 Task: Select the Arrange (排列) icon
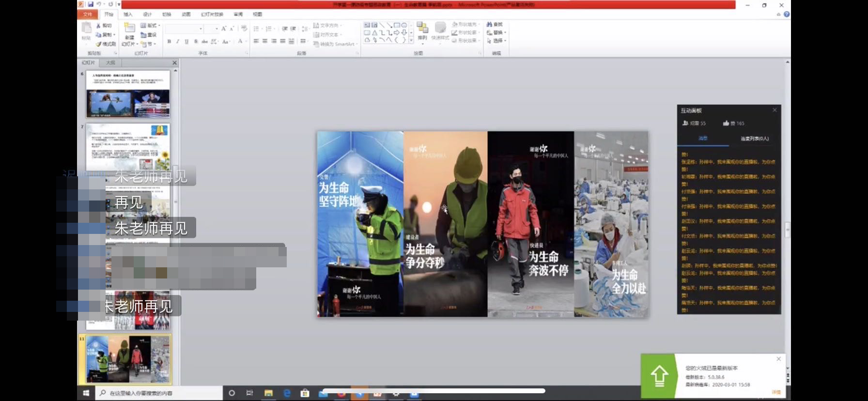click(422, 29)
